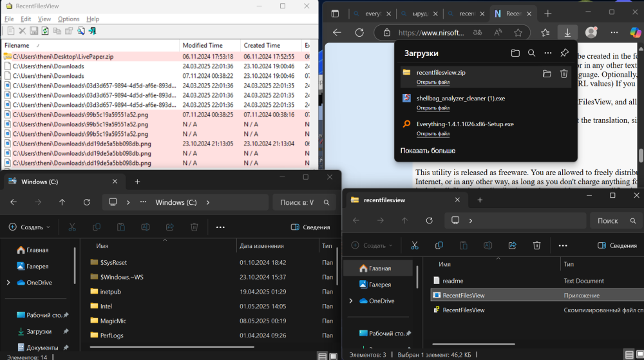The image size is (644, 360).
Task: Open downloads folder icon in Загрузки panel
Action: [x=515, y=53]
